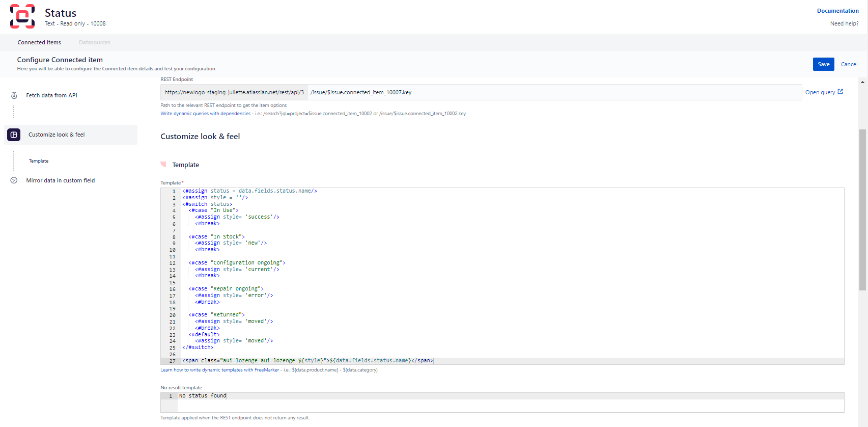Open the Documentation link
Screen dimensions: 868x427
click(x=837, y=11)
